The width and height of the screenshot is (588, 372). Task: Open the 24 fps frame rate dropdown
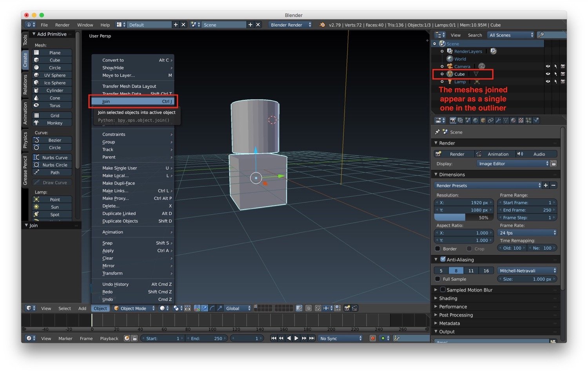pyautogui.click(x=527, y=233)
